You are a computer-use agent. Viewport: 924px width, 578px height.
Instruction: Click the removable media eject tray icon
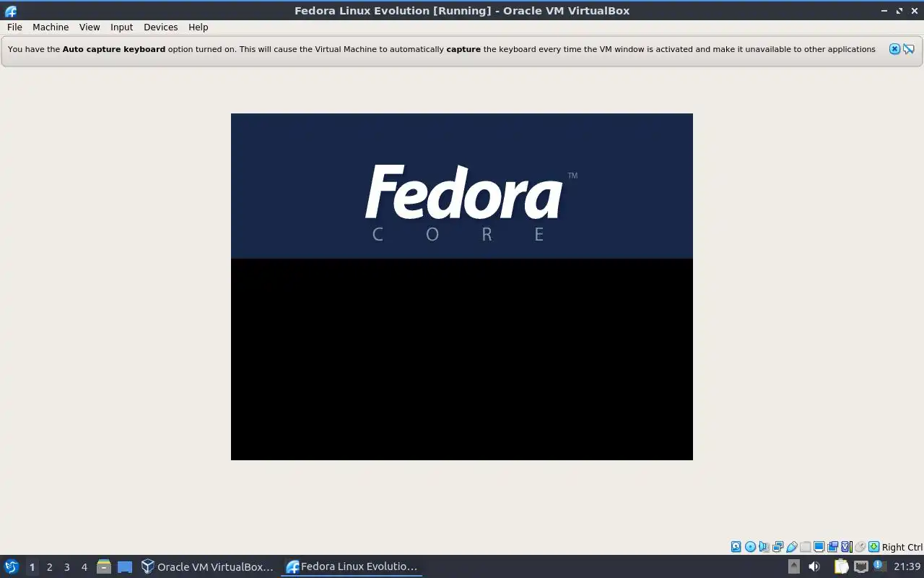793,566
